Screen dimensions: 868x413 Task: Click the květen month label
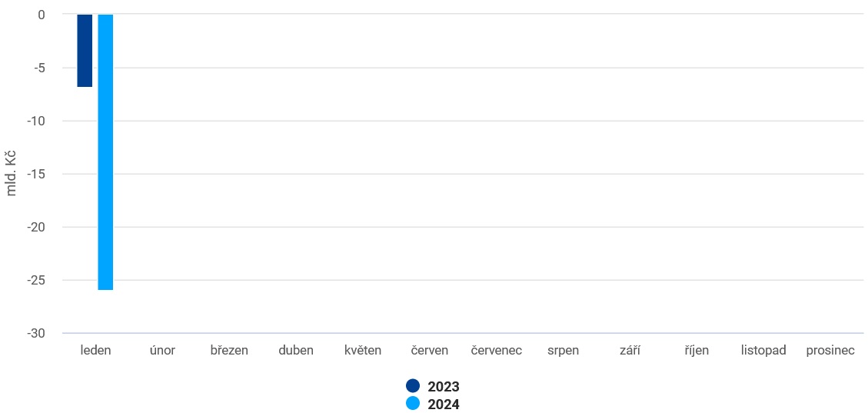363,351
